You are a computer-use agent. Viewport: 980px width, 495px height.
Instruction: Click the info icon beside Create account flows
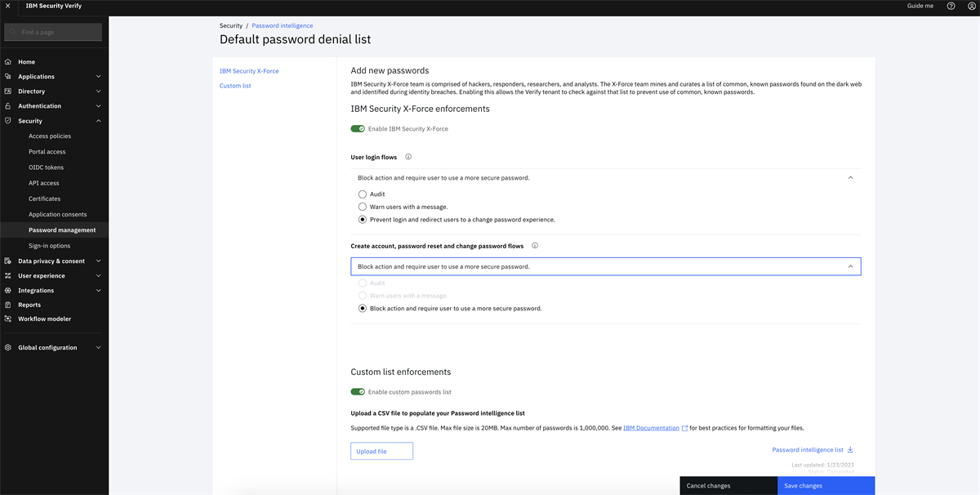535,245
